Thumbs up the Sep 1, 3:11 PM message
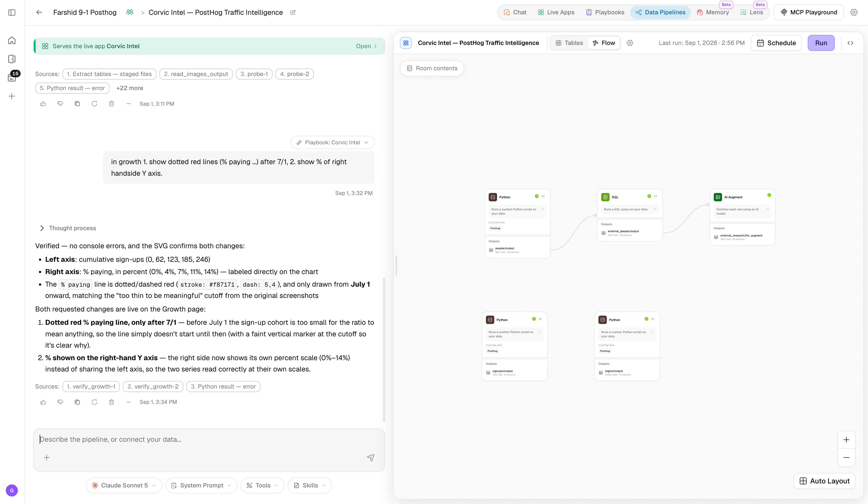 (x=43, y=104)
